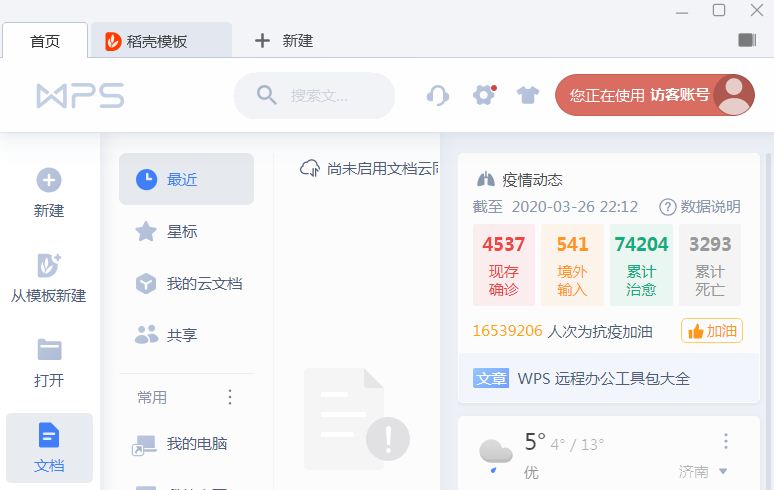
Task: Click the guest avatar picture
Action: pyautogui.click(x=734, y=95)
